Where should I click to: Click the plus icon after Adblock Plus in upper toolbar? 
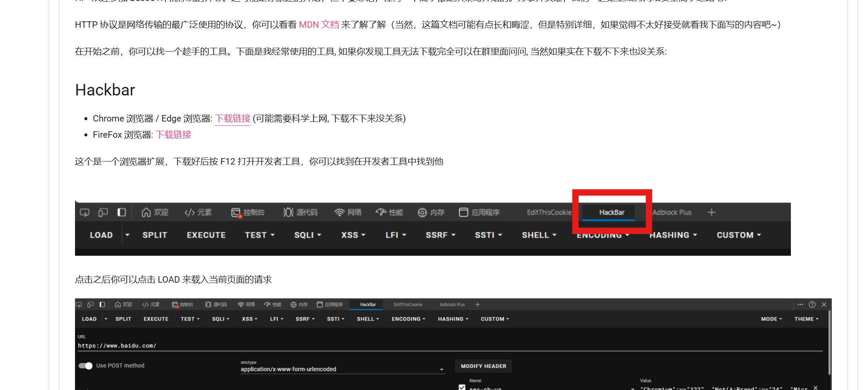tap(711, 212)
